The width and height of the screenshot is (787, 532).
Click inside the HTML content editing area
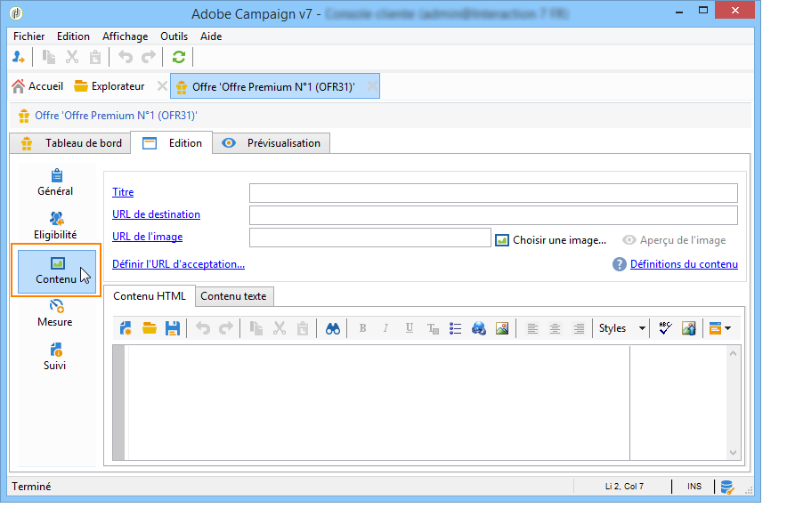coord(379,403)
